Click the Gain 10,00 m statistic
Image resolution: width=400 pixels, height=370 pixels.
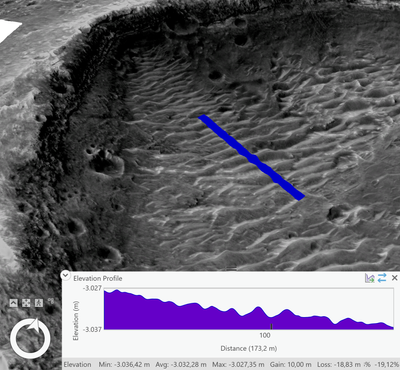[x=291, y=364]
